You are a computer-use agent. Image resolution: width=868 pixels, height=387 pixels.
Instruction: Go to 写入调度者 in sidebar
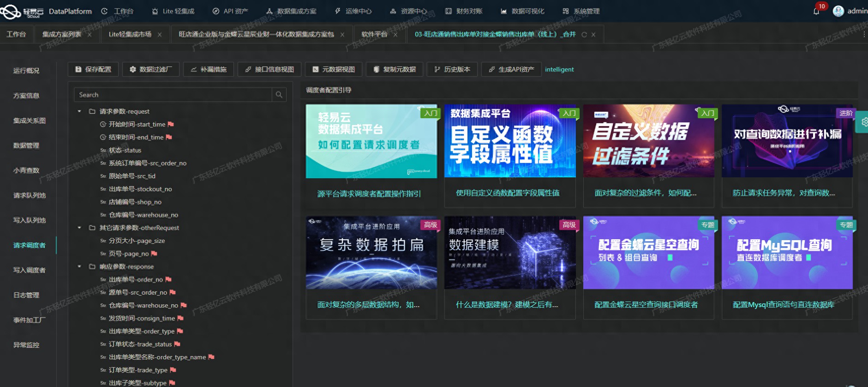pyautogui.click(x=30, y=270)
